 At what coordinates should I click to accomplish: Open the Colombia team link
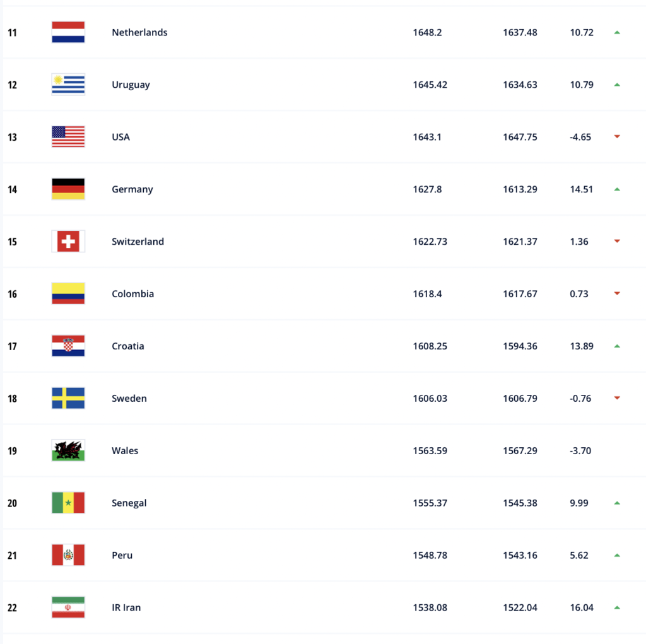[132, 294]
